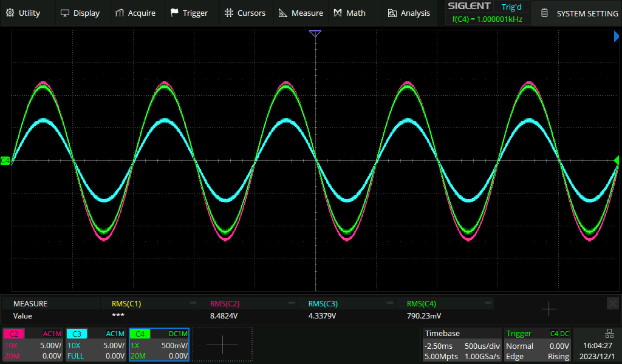Click the C4 1X probe attenuation label
622x364 pixels.
pyautogui.click(x=135, y=345)
